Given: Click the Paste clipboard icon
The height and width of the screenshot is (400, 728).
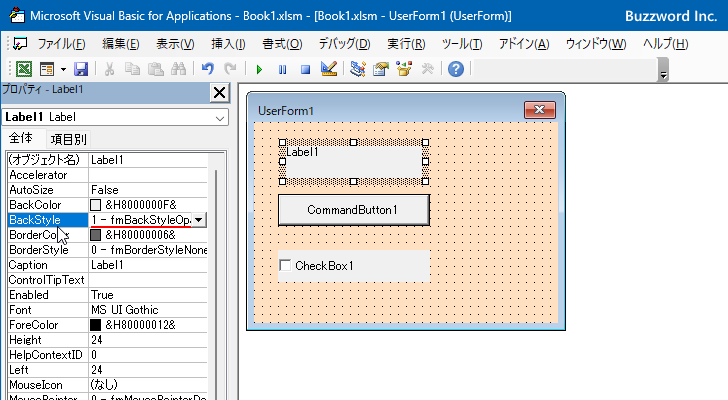Looking at the screenshot, I should click(x=156, y=69).
